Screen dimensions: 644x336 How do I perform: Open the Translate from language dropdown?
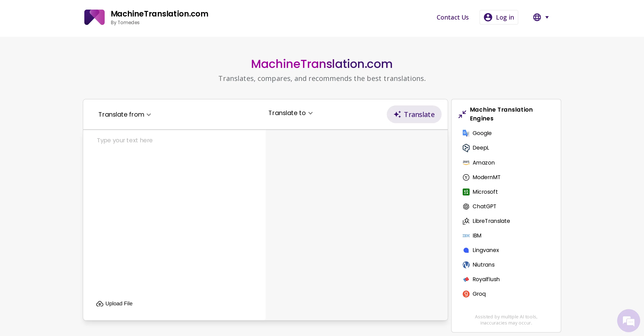tap(124, 114)
